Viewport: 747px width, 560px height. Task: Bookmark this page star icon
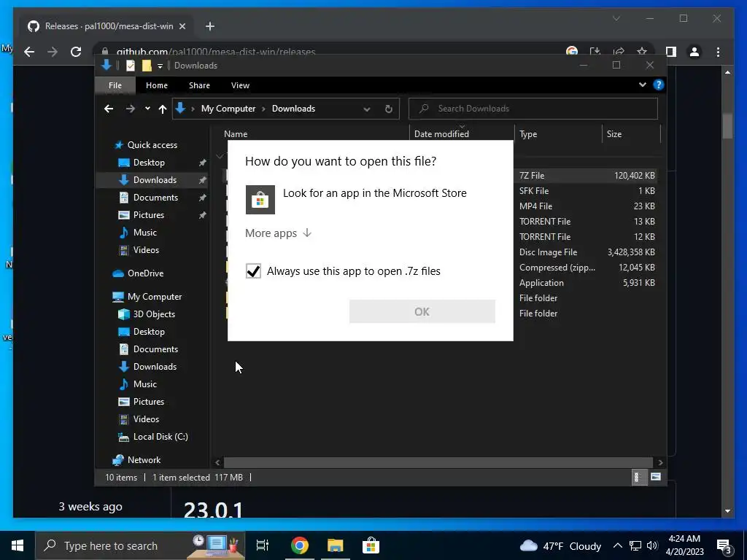click(642, 51)
